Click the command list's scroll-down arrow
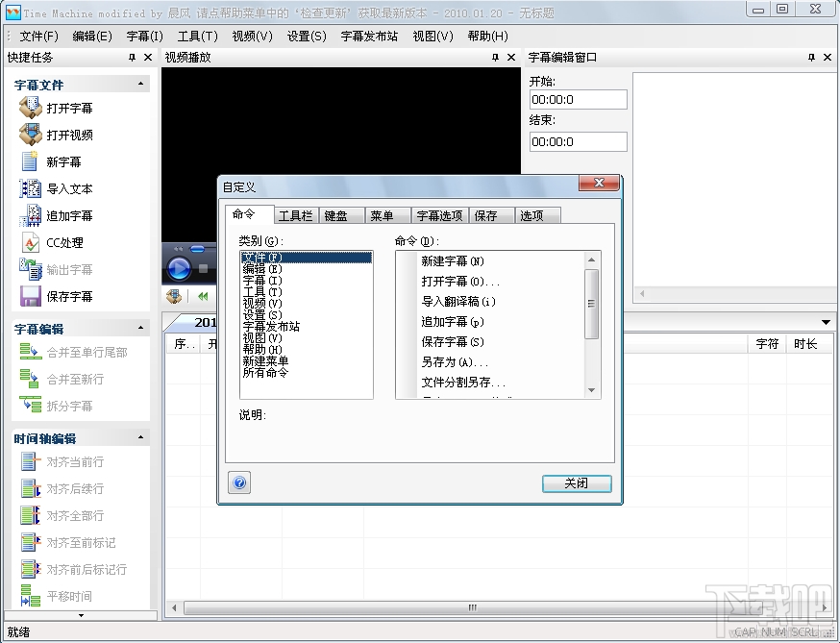Screen dimensions: 840x643 pos(591,390)
